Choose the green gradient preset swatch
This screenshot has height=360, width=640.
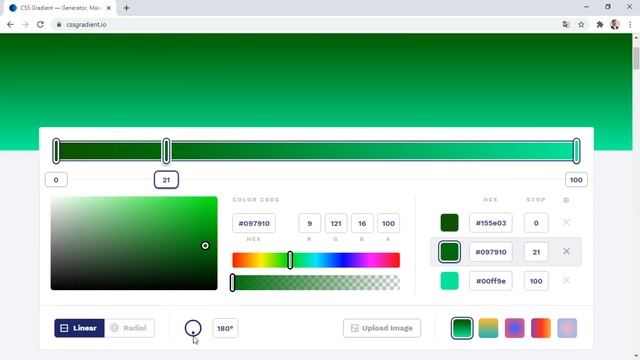(x=462, y=328)
